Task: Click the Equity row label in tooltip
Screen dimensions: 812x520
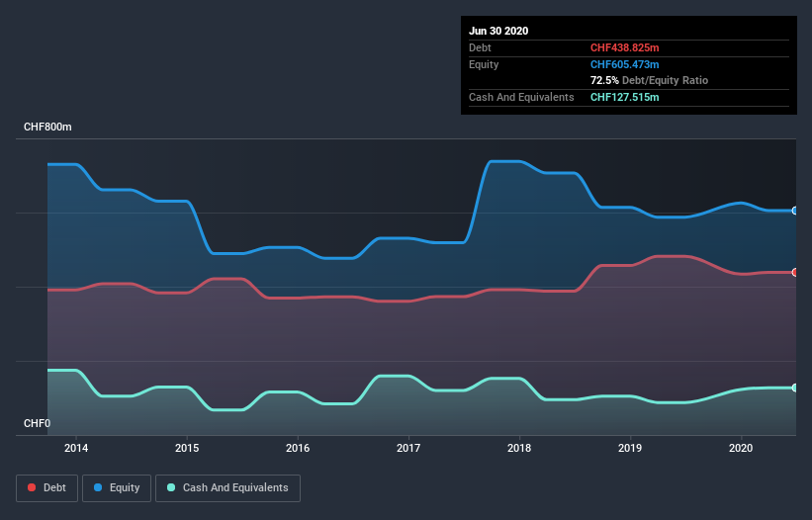Action: pyautogui.click(x=484, y=64)
